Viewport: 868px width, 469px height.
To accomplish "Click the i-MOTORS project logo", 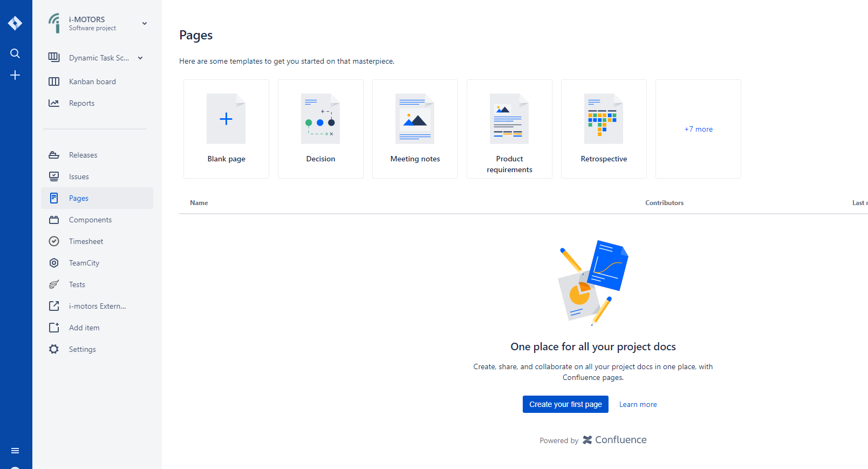I will pos(54,23).
